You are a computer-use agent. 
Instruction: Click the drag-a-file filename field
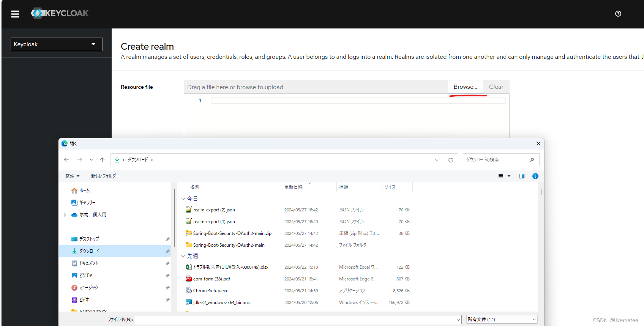click(x=316, y=87)
